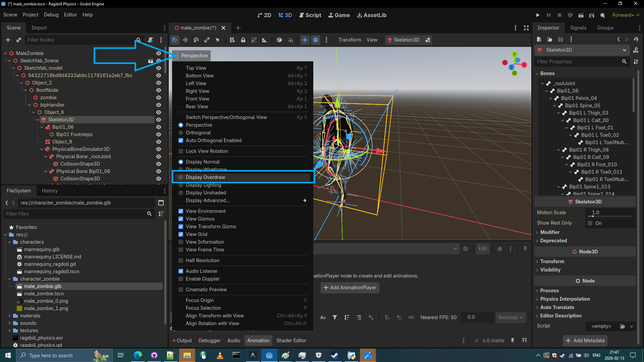Hide the zombie node with eye icon
This screenshot has height=362, width=644.
(159, 98)
